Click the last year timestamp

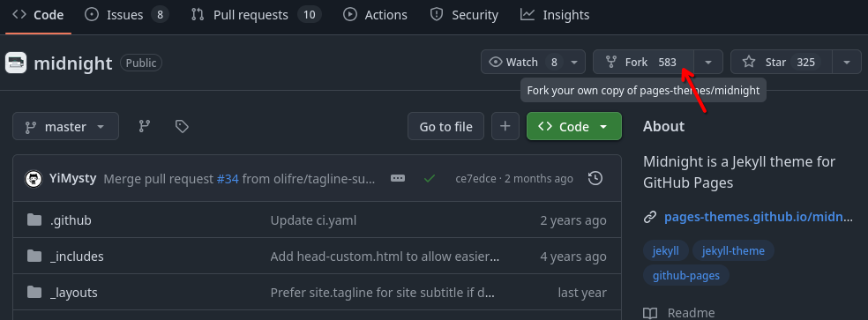(x=582, y=293)
